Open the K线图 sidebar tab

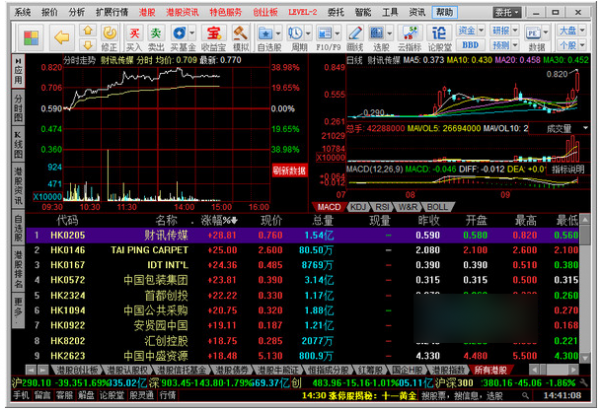[18, 145]
